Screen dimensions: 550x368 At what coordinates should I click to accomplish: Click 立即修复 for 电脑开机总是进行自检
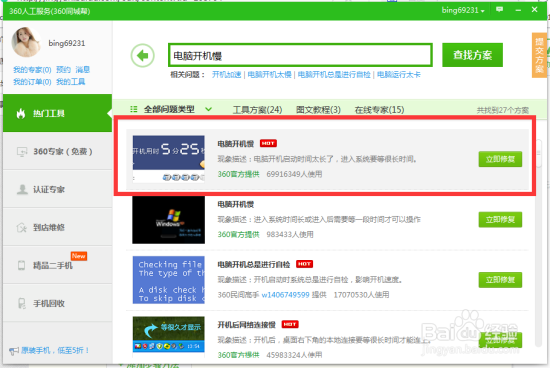[500, 280]
